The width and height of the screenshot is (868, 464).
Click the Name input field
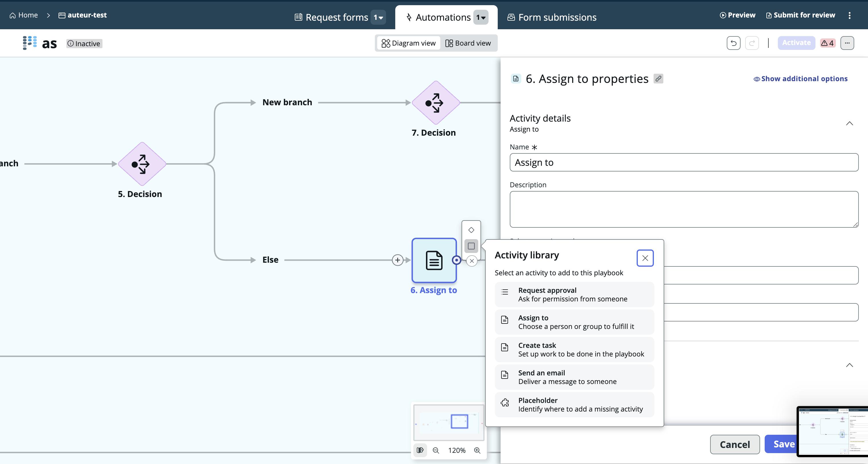[684, 162]
